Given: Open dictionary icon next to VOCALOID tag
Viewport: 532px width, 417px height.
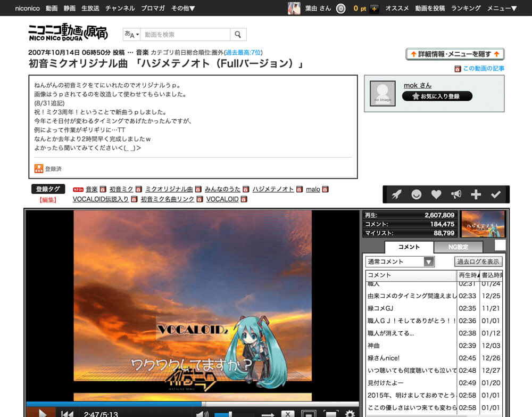Looking at the screenshot, I should 244,199.
